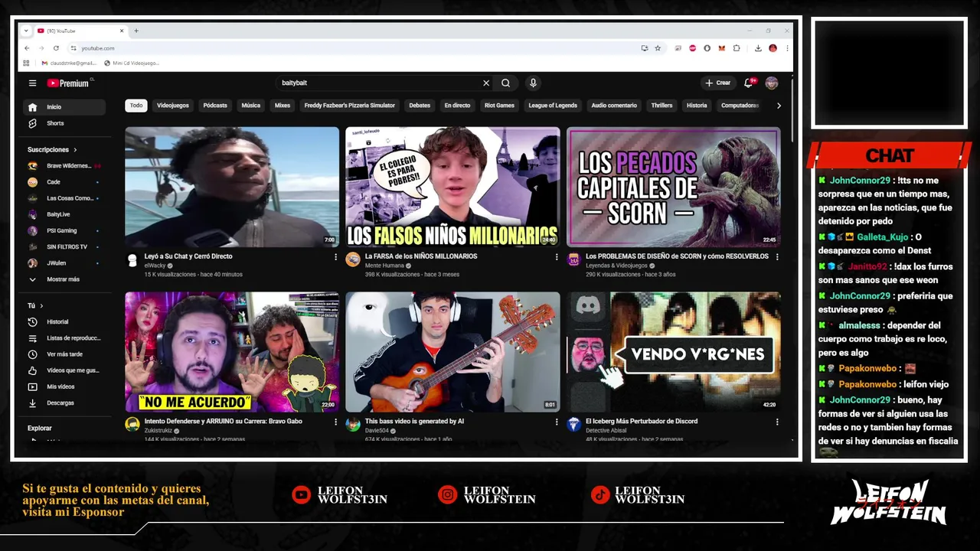The width and height of the screenshot is (980, 551).
Task: Open options for Leyó a Su Chat video
Action: [335, 257]
